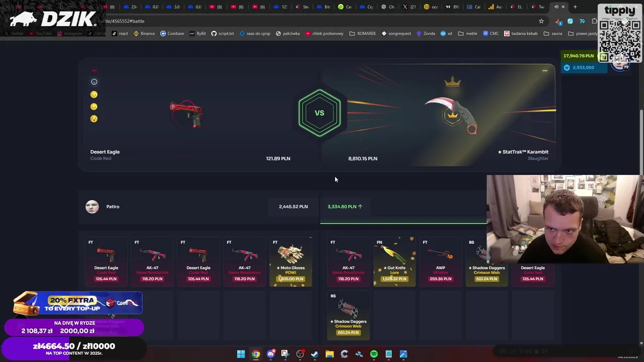Open the xd bookmark
The image size is (644, 362).
point(446,34)
